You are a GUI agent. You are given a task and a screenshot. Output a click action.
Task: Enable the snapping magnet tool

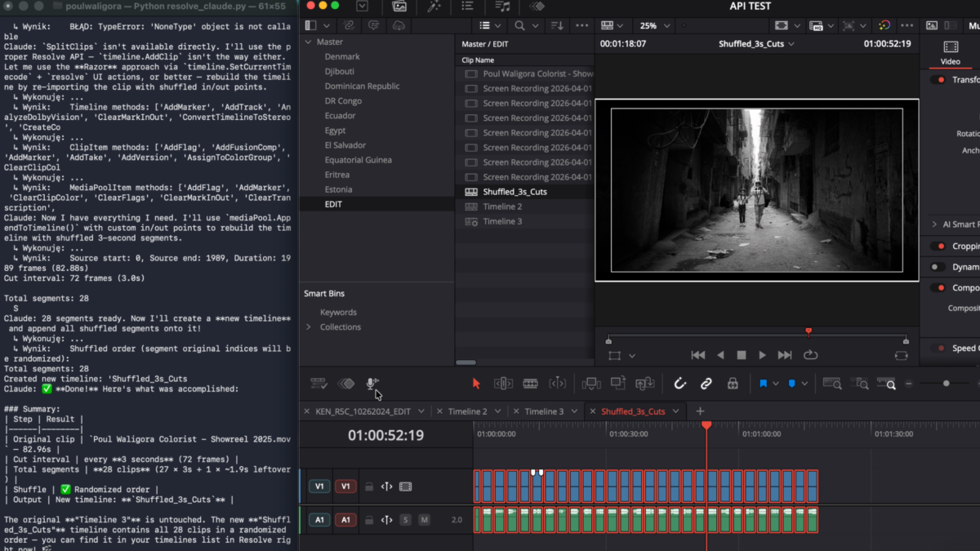tap(679, 383)
